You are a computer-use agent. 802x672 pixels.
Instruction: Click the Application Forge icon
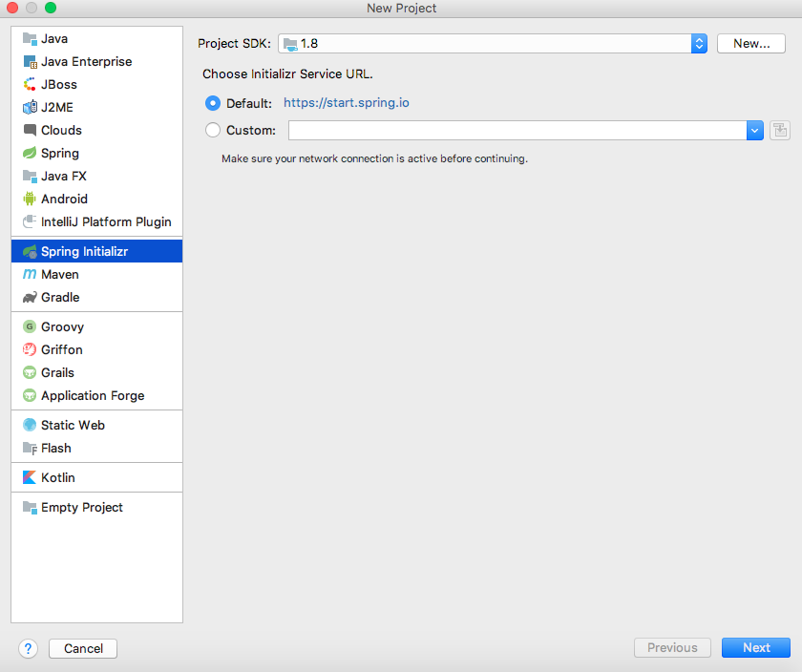(x=30, y=396)
